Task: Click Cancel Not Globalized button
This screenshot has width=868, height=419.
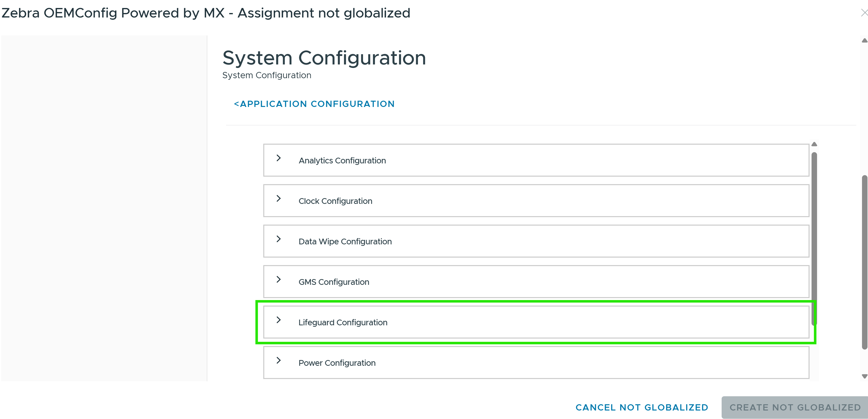Action: (641, 407)
